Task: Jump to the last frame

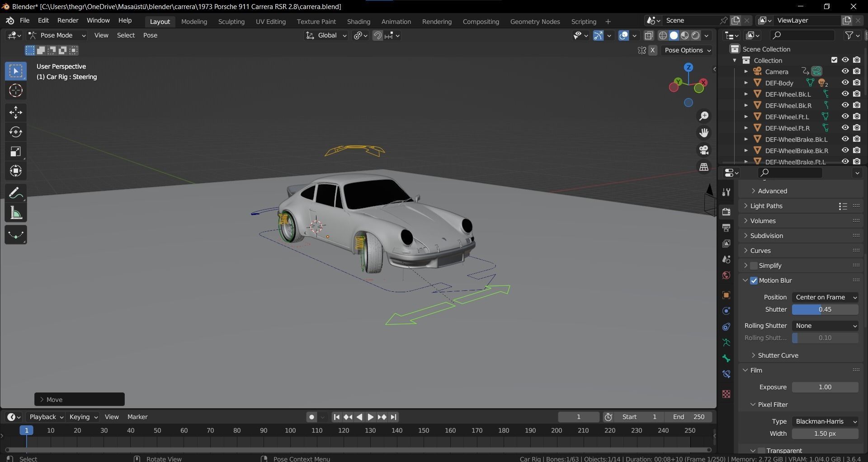Action: 394,417
